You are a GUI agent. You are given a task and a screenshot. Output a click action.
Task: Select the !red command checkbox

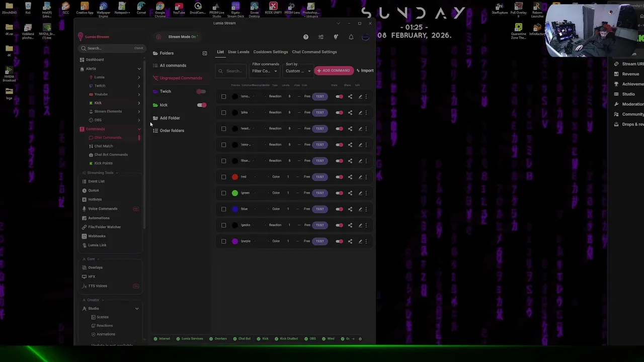click(223, 176)
